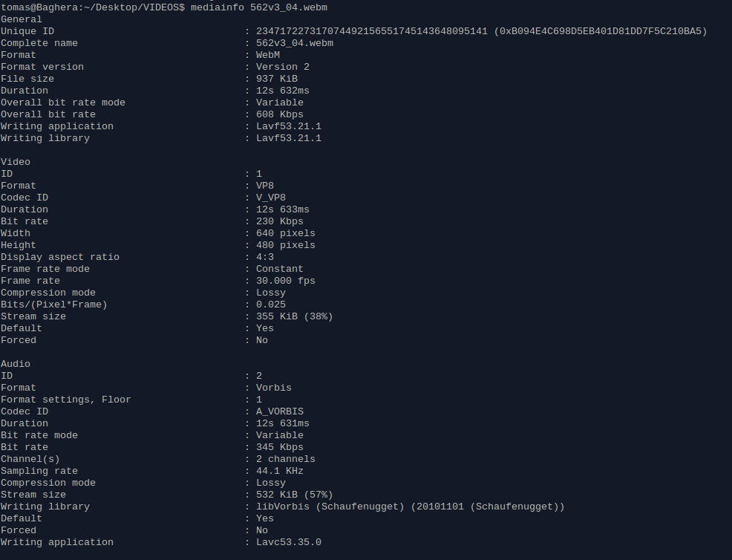Click the VP8 video format value
The image size is (732, 560).
(x=265, y=186)
